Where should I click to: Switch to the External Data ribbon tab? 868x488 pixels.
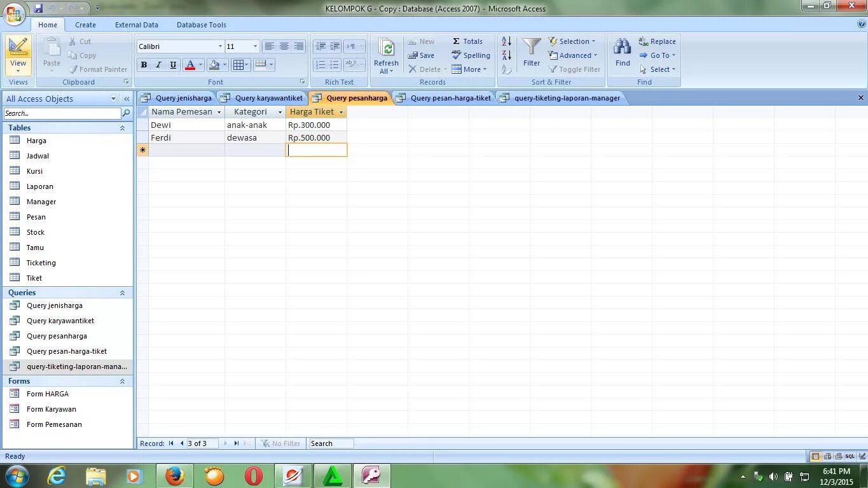pos(137,25)
